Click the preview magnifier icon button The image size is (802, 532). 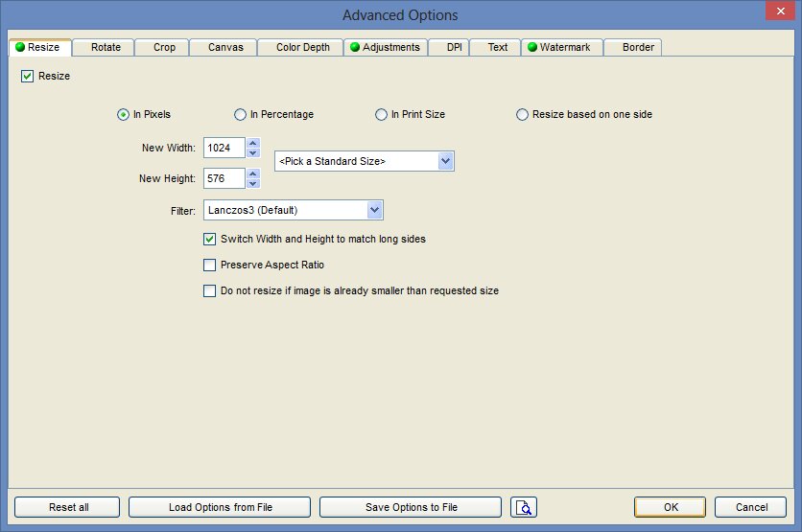[x=524, y=507]
